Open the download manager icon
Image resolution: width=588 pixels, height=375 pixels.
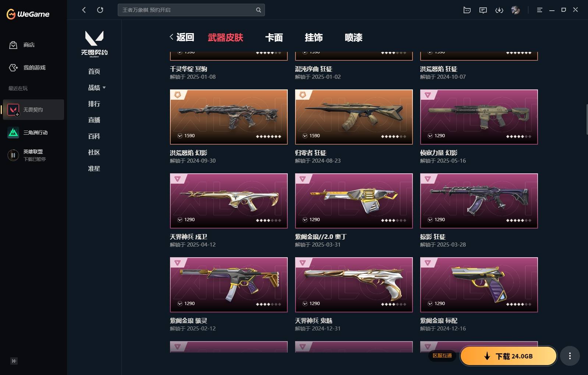point(499,10)
